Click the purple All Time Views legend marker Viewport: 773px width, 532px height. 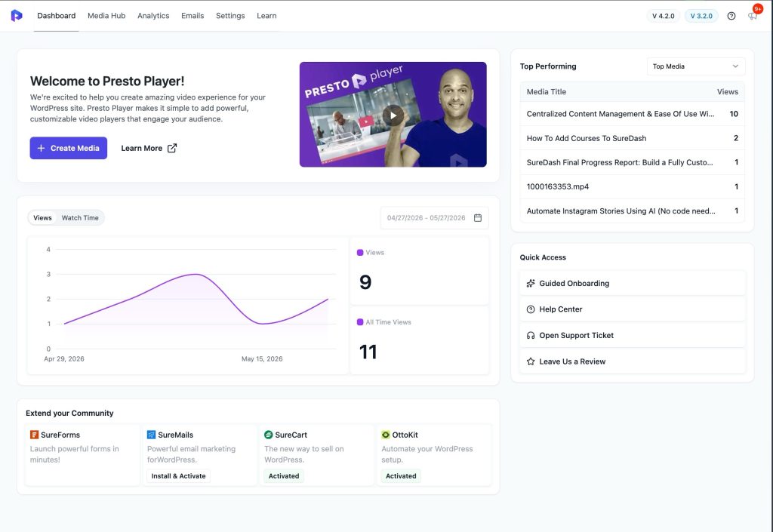pyautogui.click(x=360, y=322)
